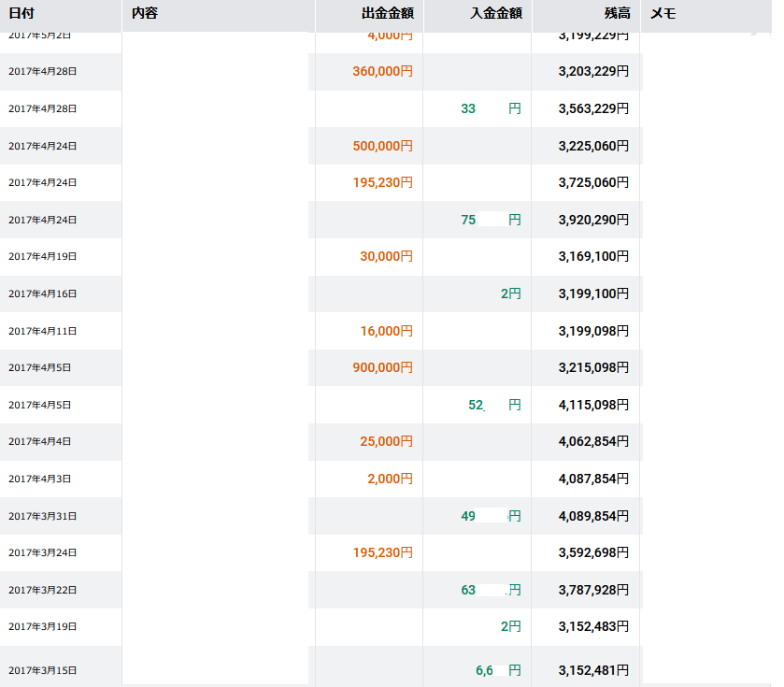Image resolution: width=784 pixels, height=687 pixels.
Task: Click the 4,089,854円 balance
Action: [593, 516]
